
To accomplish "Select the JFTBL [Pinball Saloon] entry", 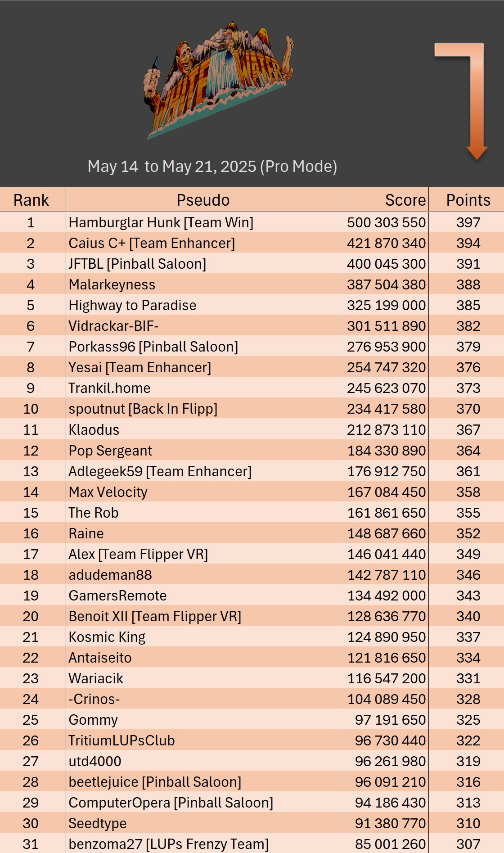I will 137,264.
